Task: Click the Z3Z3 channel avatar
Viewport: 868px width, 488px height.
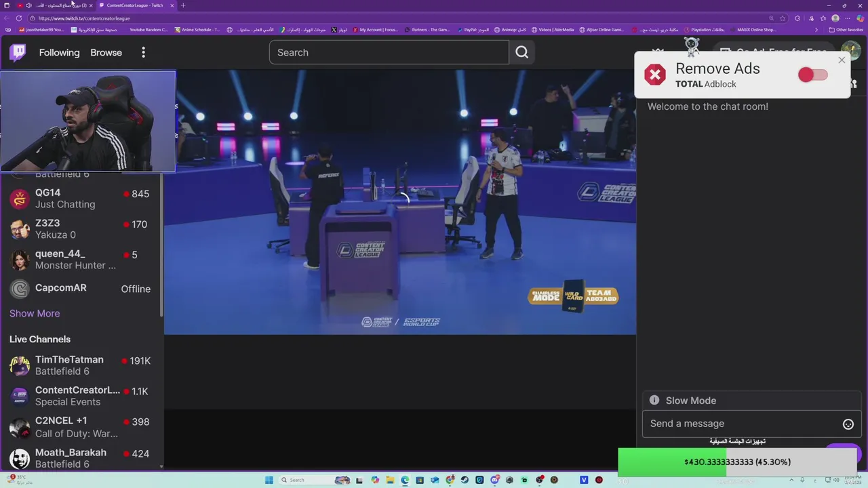Action: pos(20,229)
